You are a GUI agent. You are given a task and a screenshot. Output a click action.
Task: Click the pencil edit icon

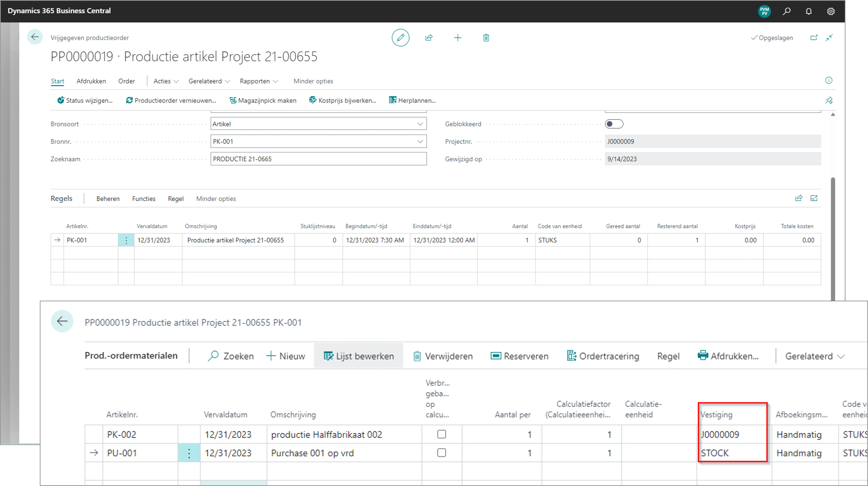tap(400, 38)
